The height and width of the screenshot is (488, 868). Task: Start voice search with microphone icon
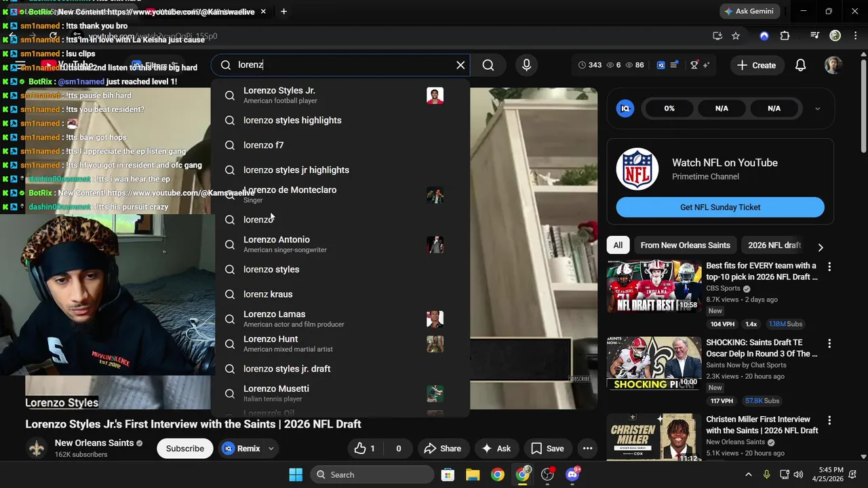pos(526,65)
